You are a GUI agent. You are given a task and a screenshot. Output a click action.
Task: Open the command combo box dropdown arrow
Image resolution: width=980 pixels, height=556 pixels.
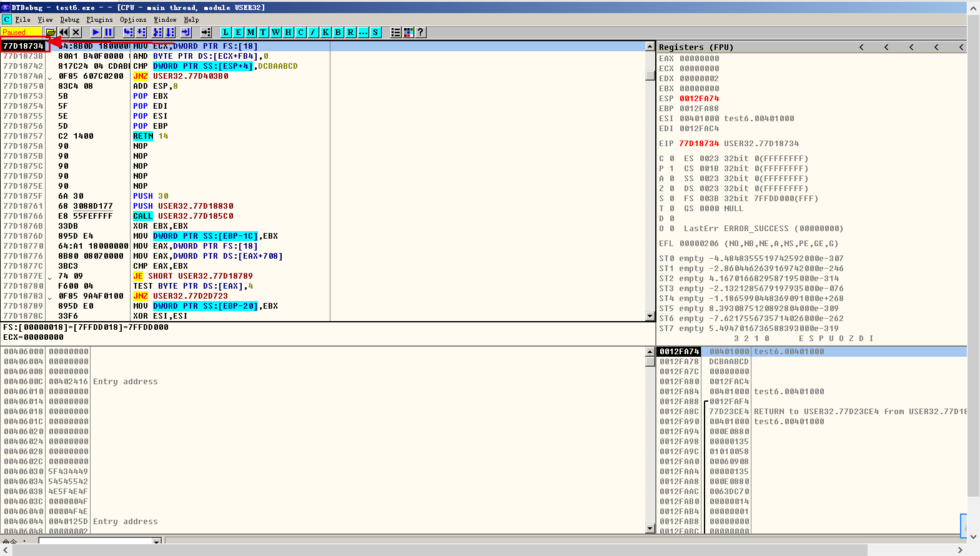(157, 541)
